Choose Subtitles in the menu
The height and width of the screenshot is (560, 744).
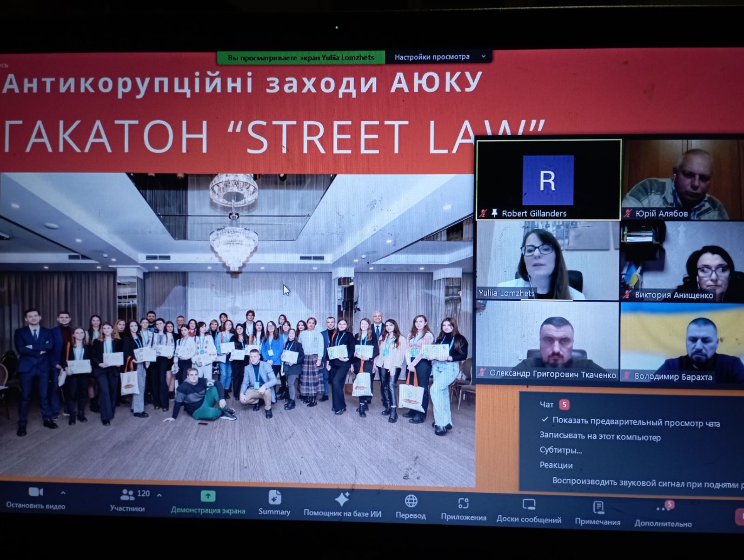click(x=561, y=450)
